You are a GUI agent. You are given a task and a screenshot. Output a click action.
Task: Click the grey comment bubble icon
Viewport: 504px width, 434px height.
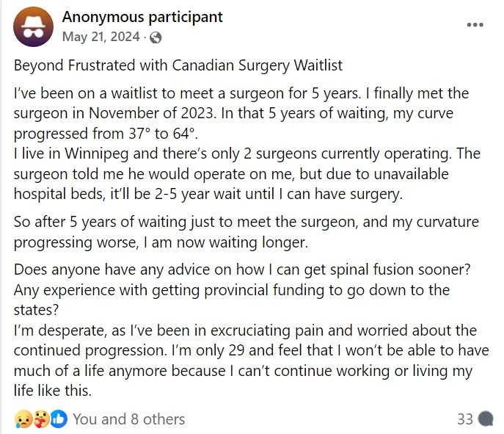(x=485, y=419)
